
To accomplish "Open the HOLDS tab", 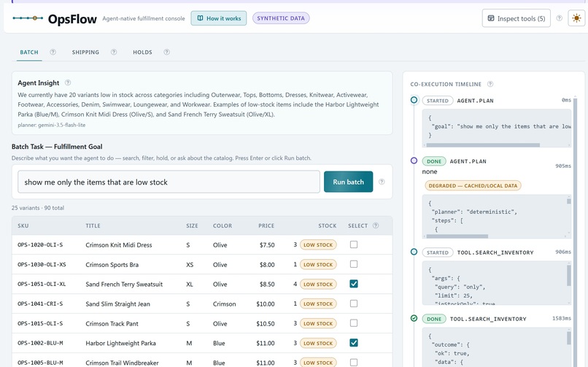I will pos(142,52).
